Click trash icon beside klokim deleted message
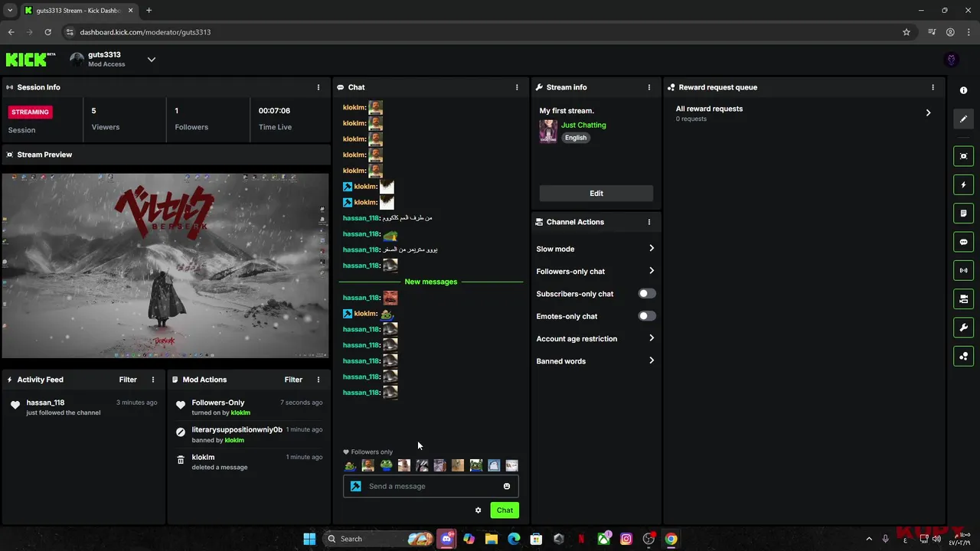Image resolution: width=980 pixels, height=551 pixels. tap(181, 460)
